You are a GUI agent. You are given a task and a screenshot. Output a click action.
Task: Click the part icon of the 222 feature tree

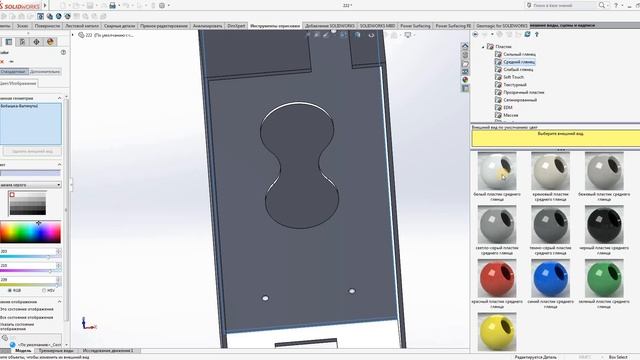[x=81, y=35]
